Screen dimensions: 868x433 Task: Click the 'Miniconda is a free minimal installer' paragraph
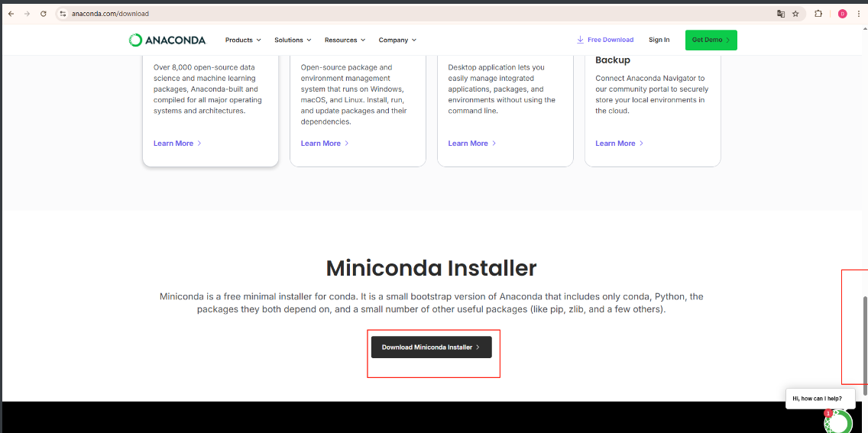431,303
